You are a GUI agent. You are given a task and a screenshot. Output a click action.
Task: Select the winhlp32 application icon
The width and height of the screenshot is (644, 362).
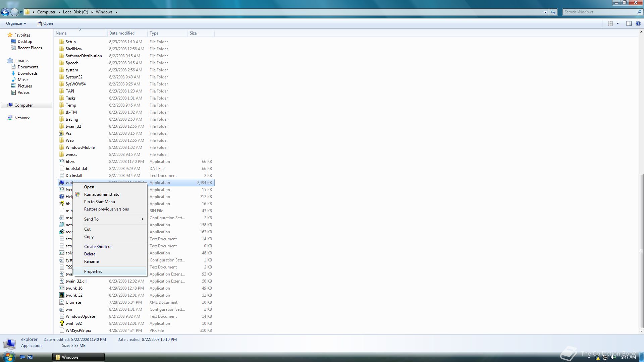[61, 323]
